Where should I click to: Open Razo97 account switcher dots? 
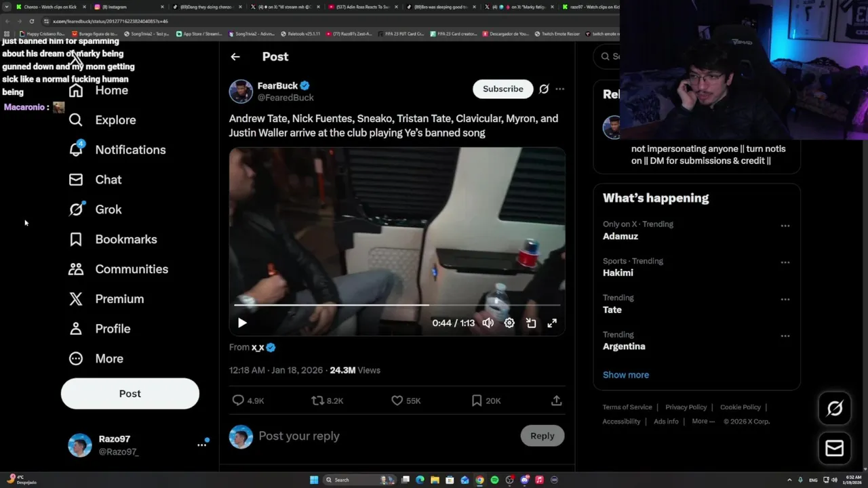coord(202,445)
